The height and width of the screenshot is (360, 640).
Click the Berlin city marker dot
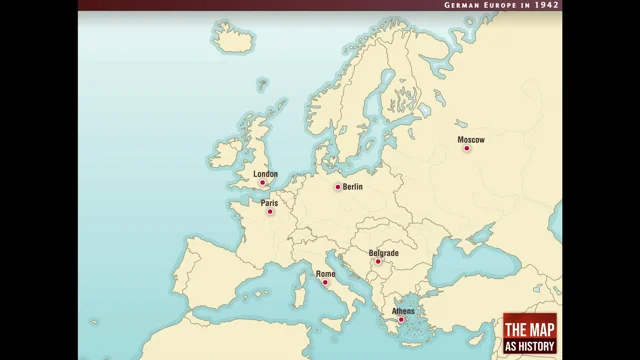338,187
